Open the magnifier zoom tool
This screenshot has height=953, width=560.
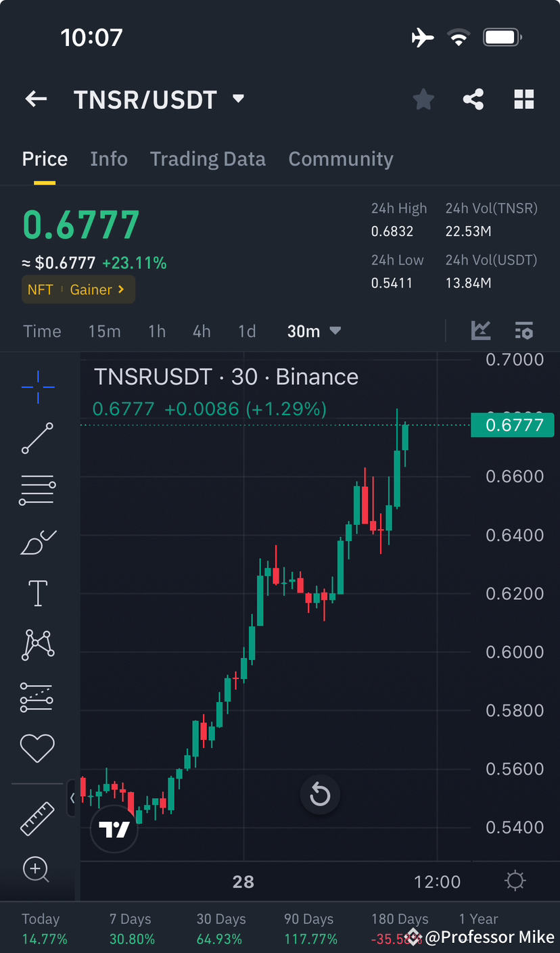click(37, 870)
